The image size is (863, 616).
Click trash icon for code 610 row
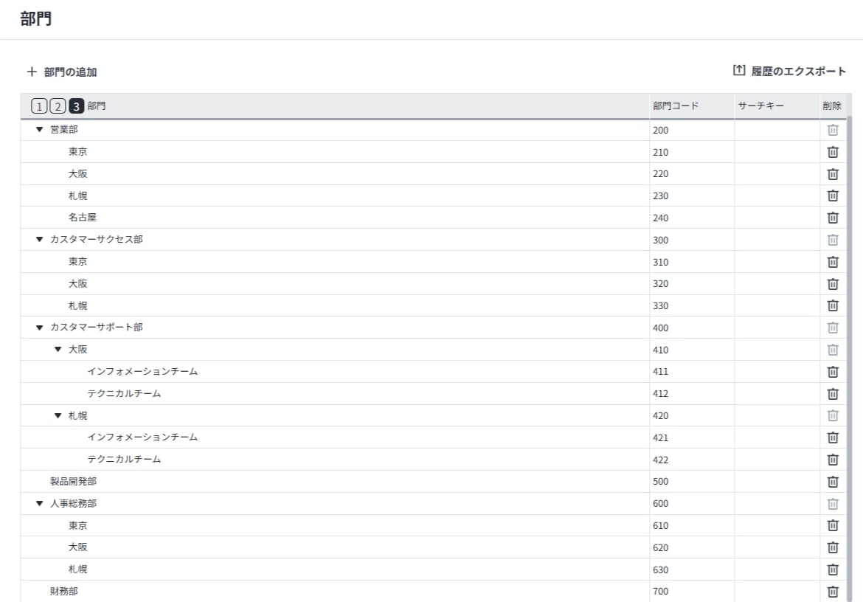click(833, 526)
